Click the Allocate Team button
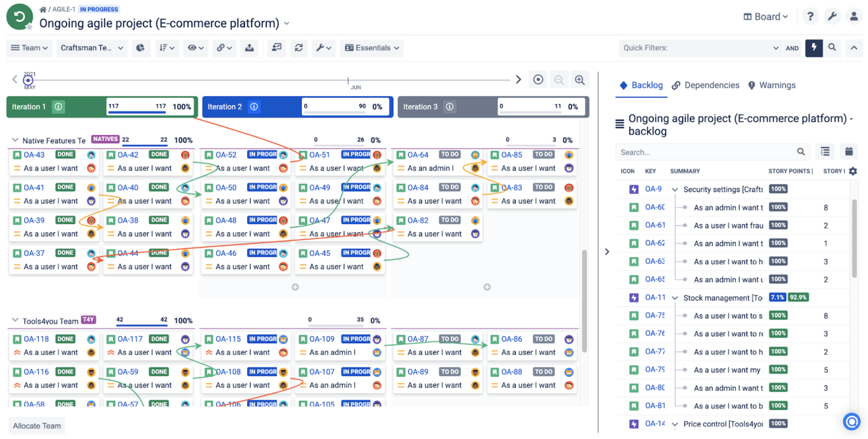Screen dimensions: 868x439 click(x=36, y=425)
